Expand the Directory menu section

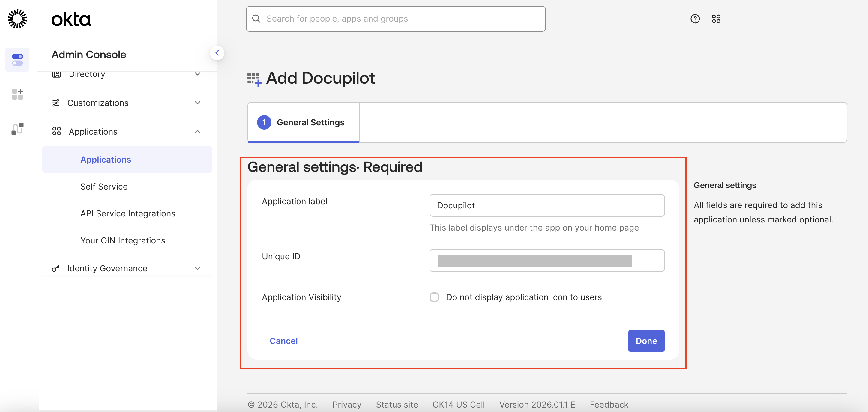click(x=197, y=74)
